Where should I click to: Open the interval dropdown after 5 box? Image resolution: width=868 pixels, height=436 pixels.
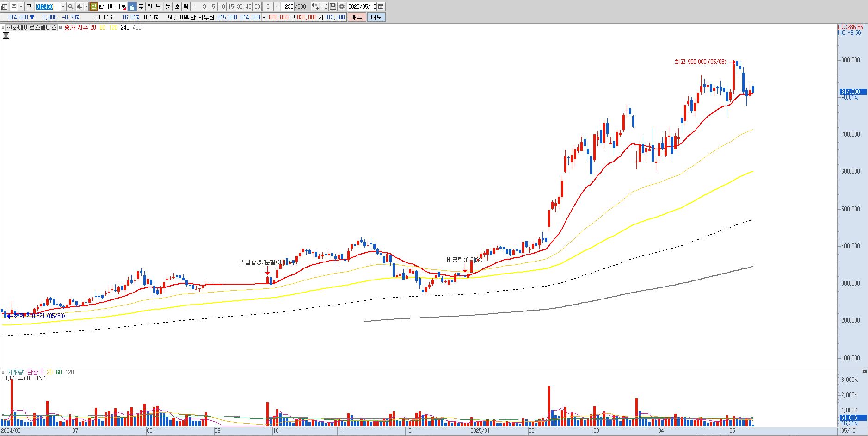[x=277, y=6]
